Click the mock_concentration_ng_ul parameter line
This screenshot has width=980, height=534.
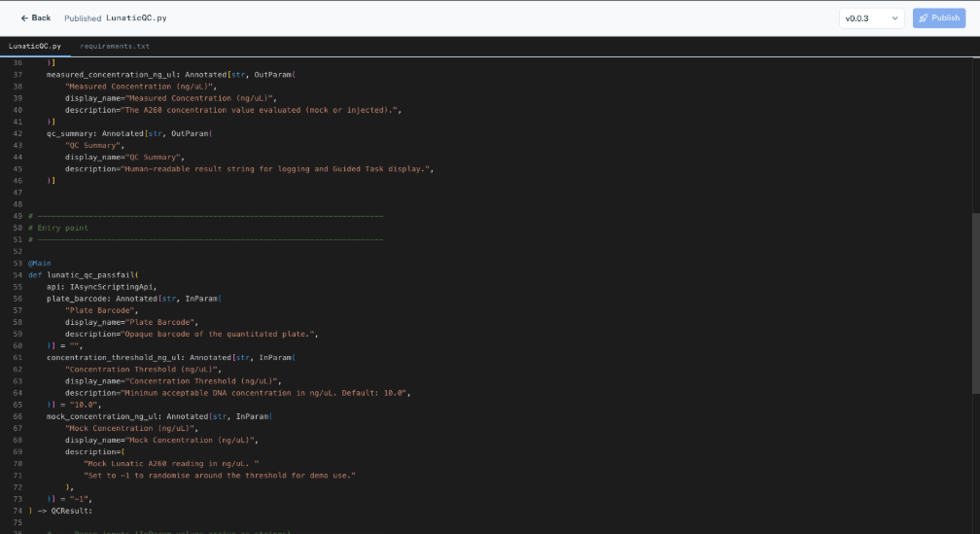tap(158, 416)
